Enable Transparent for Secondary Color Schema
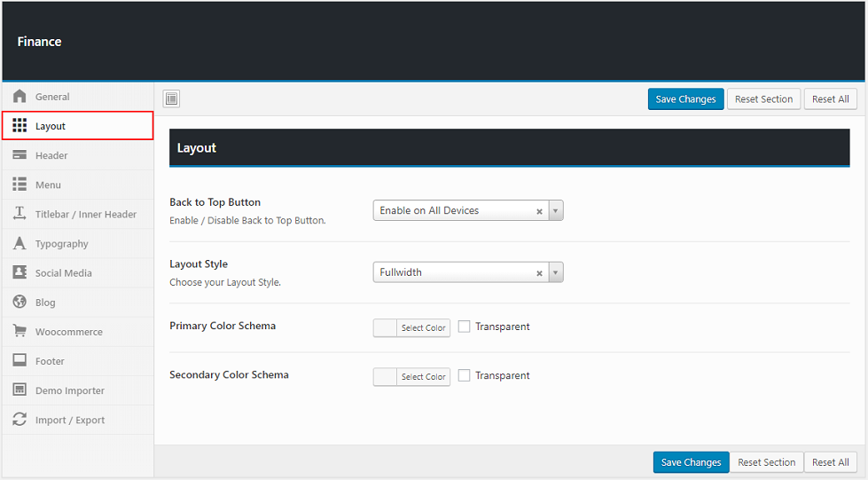Viewport: 868px width, 480px height. 465,375
